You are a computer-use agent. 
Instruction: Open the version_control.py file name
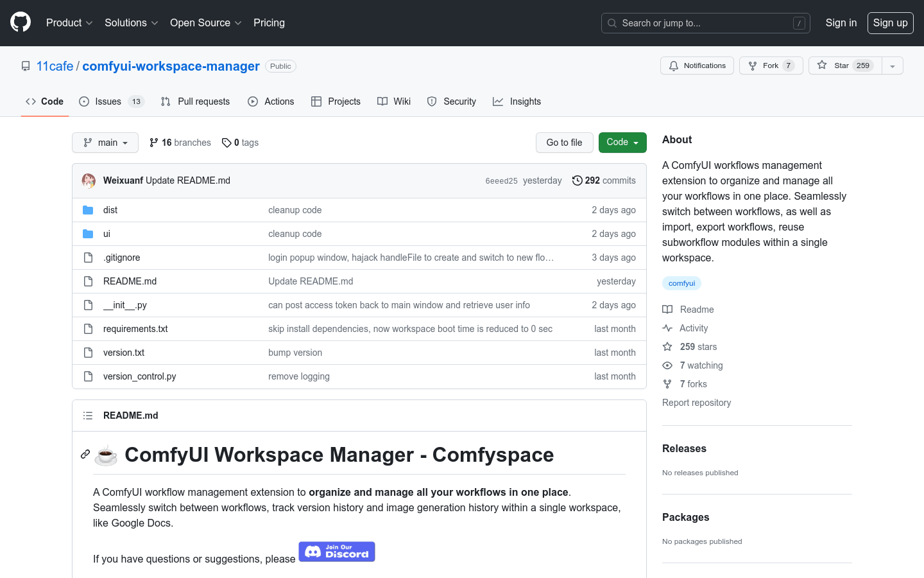pos(140,376)
